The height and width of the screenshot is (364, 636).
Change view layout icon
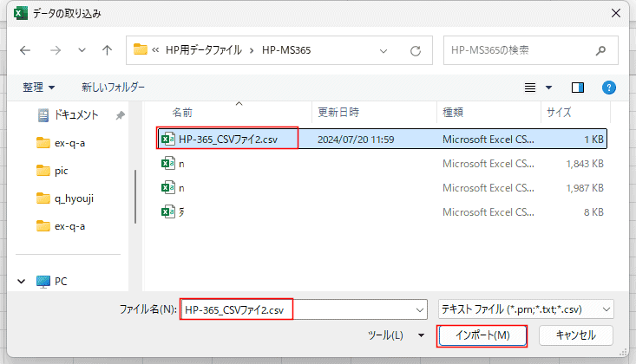point(531,88)
